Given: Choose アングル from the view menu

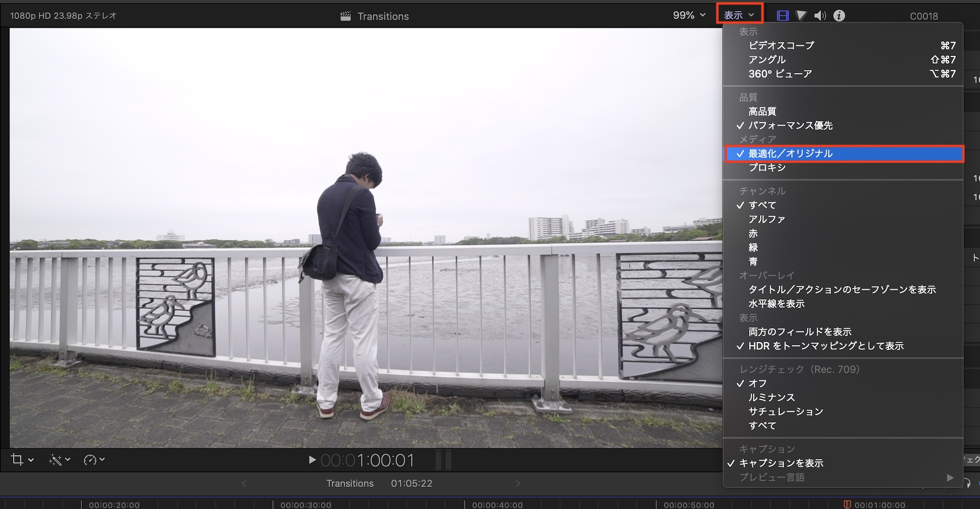Looking at the screenshot, I should 843,60.
